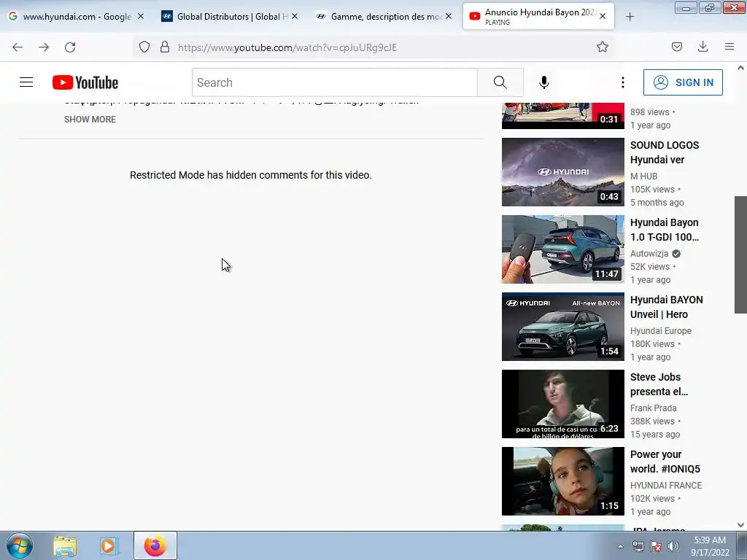747x560 pixels.
Task: Click the Frank Prada channel name
Action: coord(653,408)
